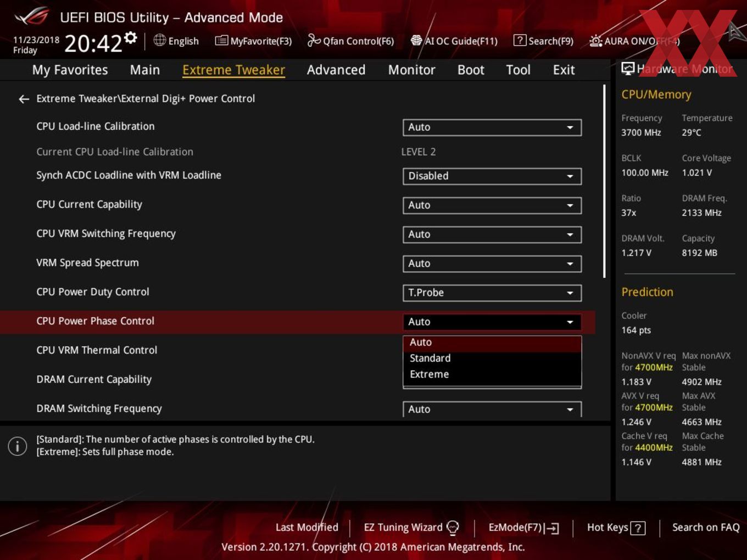Click the 4902 MHz Max nonAVX value
The width and height of the screenshot is (747, 560).
[701, 382]
